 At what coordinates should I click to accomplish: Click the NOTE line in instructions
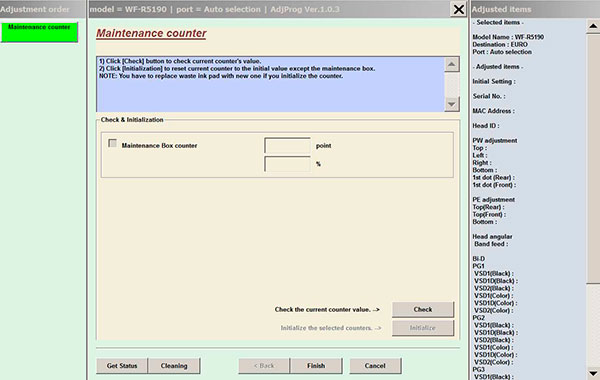[221, 76]
